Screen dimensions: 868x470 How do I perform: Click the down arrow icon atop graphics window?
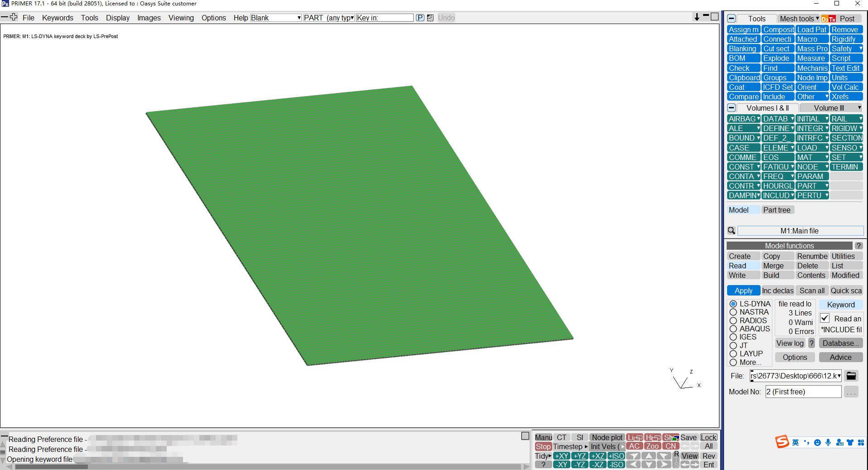[697, 17]
